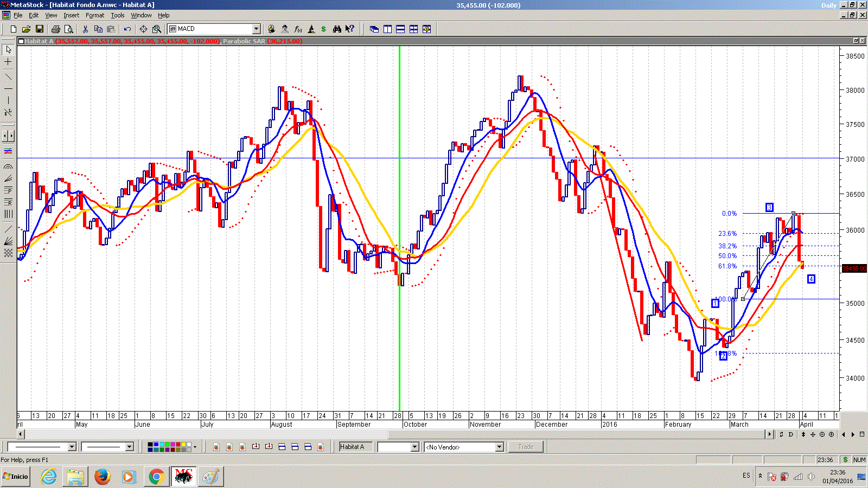
Task: Click the 38.2% Fibonacci level label
Action: click(x=727, y=246)
